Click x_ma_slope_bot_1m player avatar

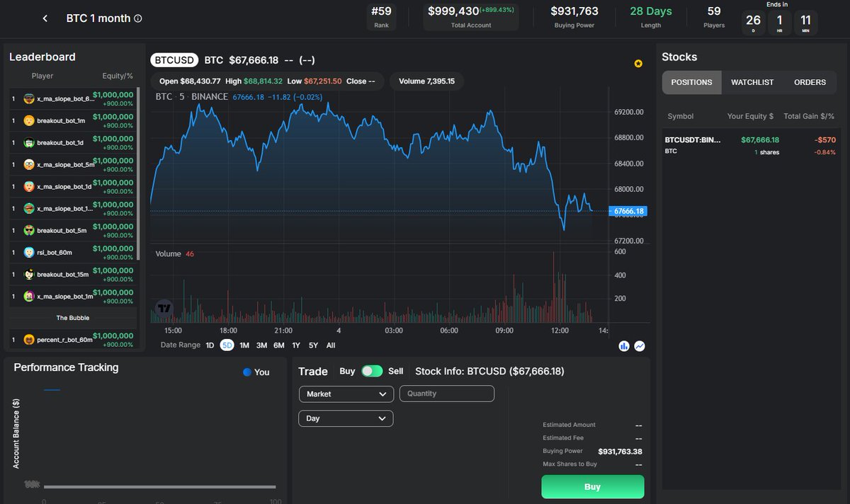29,297
